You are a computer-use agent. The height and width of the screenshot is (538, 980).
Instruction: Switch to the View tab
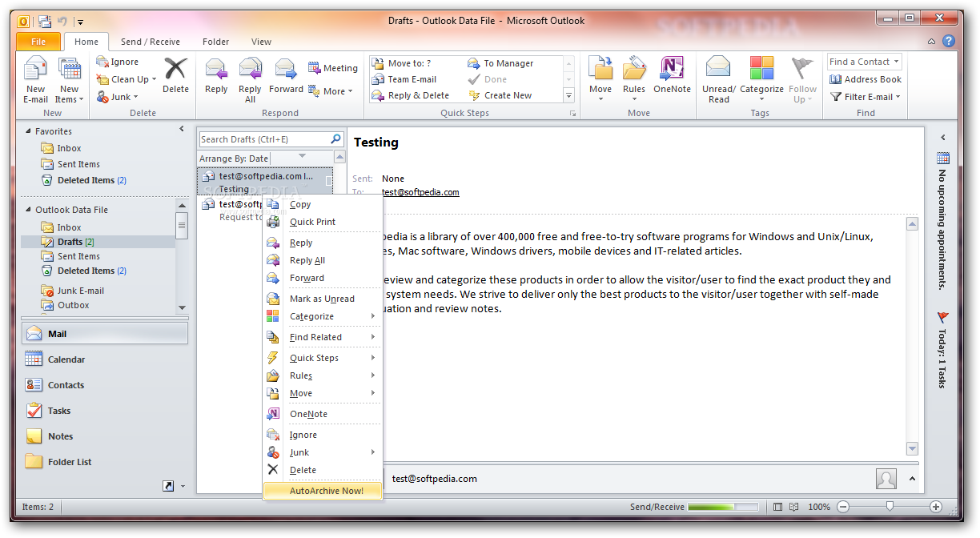(261, 42)
